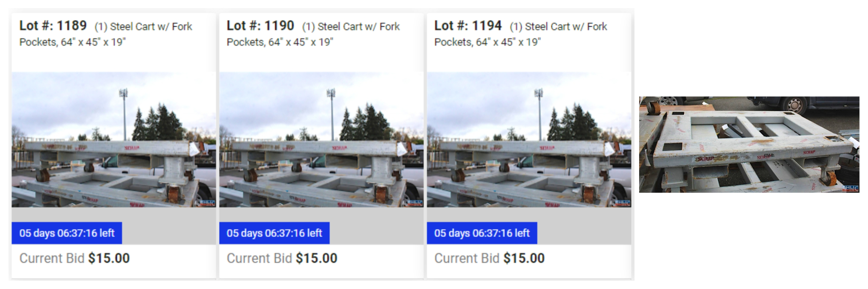Click Lot 1190 time remaining badge
Image resolution: width=868 pixels, height=289 pixels.
[274, 233]
